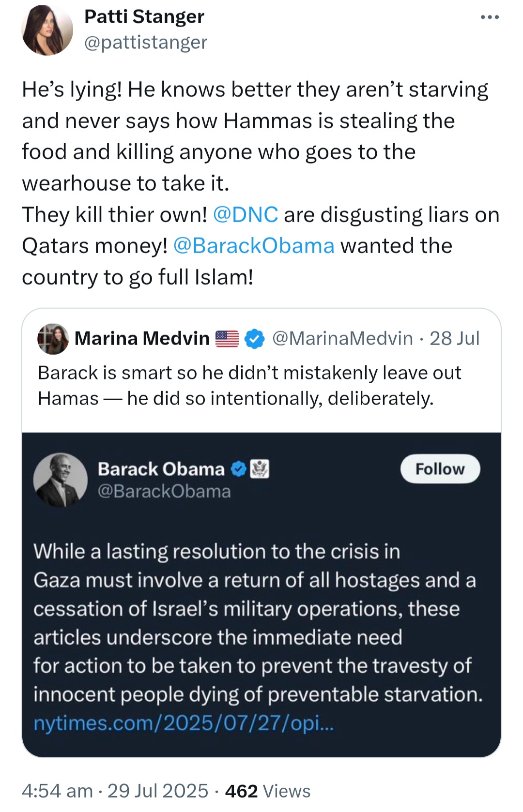This screenshot has height=812, width=523.
Task: Open the @BarackObama mention in Patti's tweet
Action: pos(254,246)
